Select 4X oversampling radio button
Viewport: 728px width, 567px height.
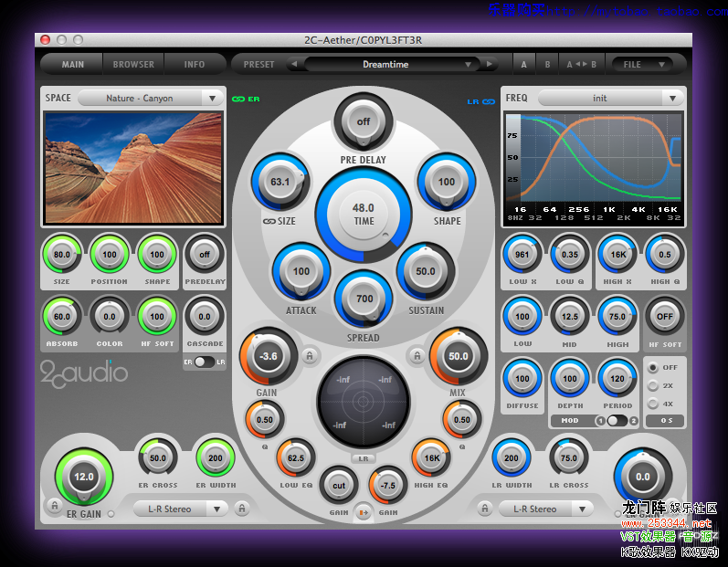click(x=653, y=404)
